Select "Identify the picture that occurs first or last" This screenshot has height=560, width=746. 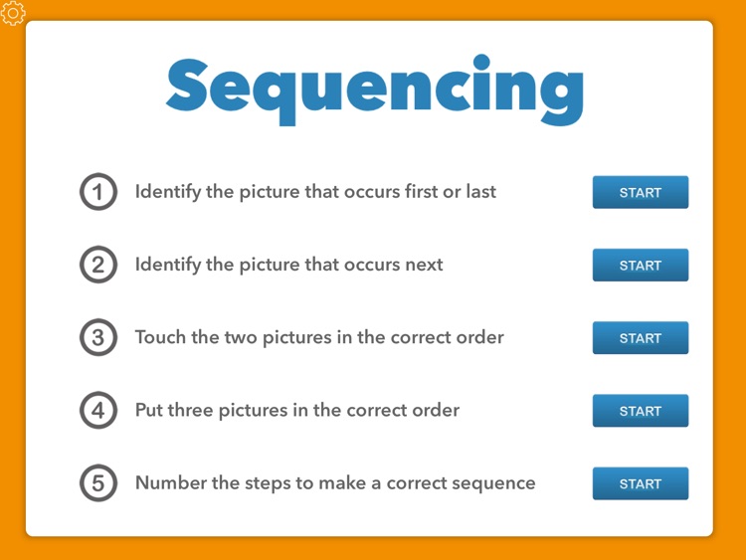coord(315,192)
